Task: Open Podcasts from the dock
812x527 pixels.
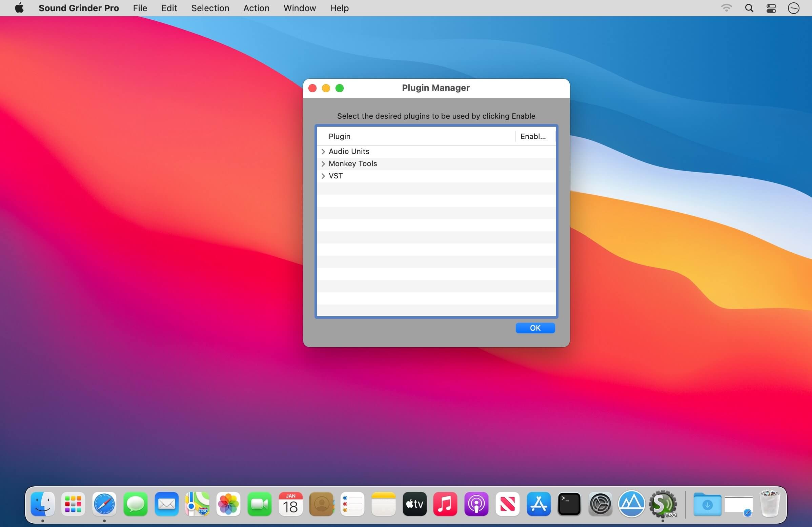Action: pos(476,504)
